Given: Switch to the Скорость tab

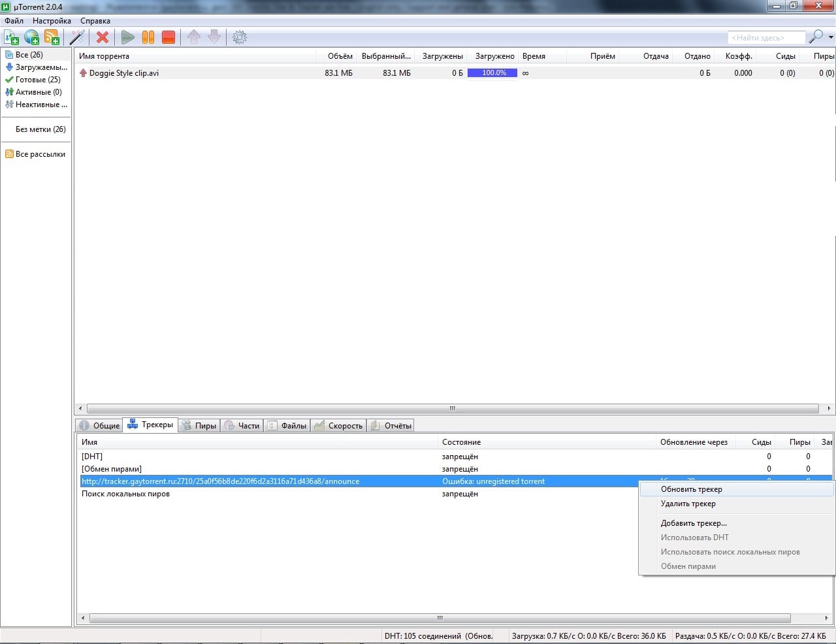Looking at the screenshot, I should [338, 426].
